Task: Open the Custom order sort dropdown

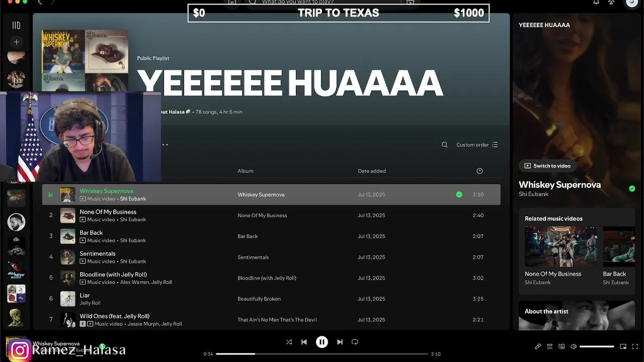Action: 477,145
